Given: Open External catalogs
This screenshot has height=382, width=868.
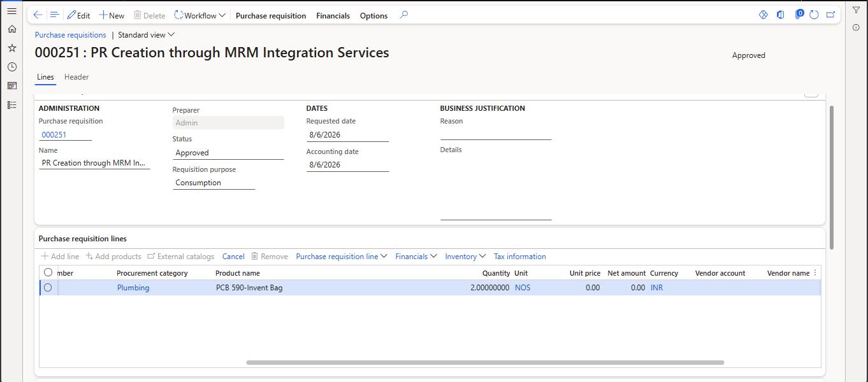Looking at the screenshot, I should pos(181,257).
